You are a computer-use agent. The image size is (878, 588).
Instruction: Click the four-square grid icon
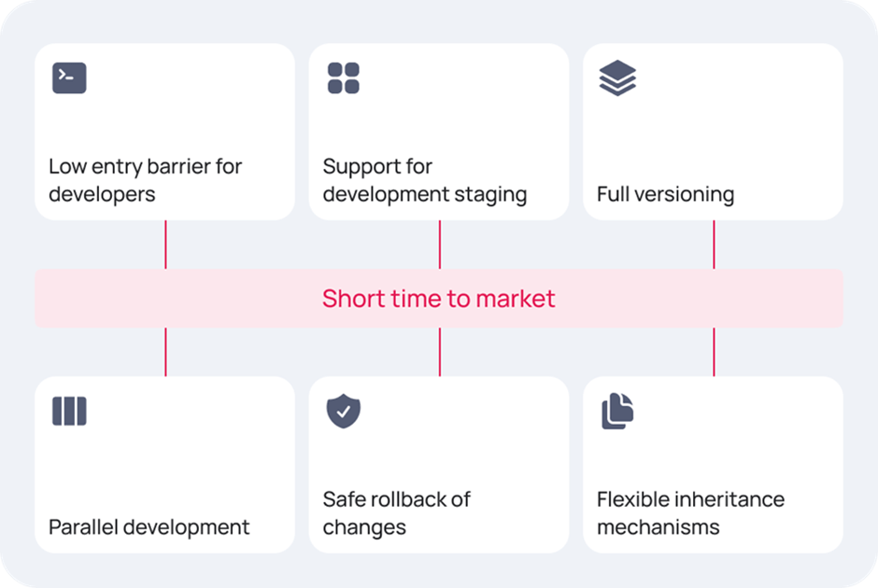[343, 77]
